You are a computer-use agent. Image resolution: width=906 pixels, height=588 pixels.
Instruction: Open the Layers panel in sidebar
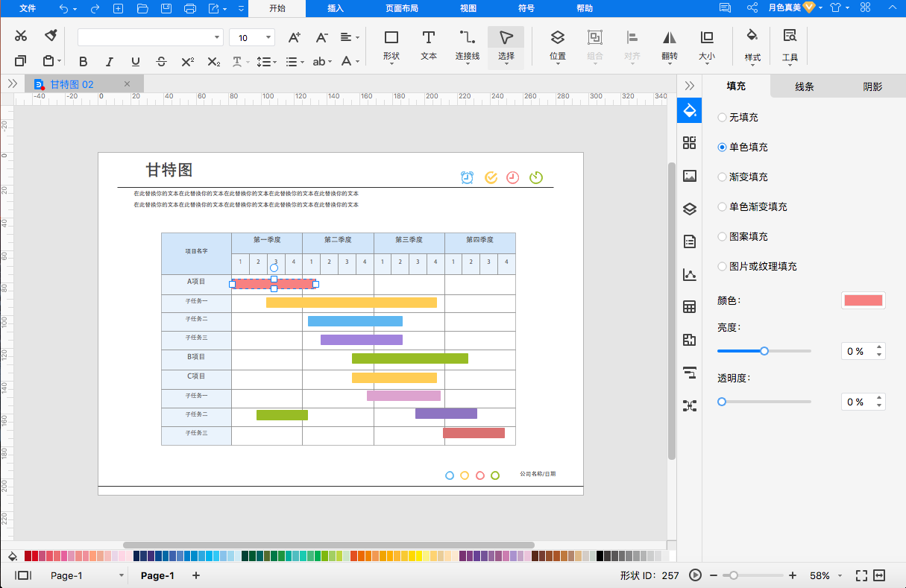pyautogui.click(x=690, y=209)
